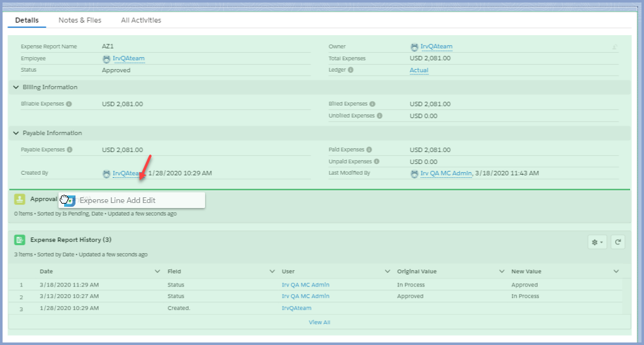Viewport: 644px width, 345px height.
Task: Select the 3/13/2020 10:27 AM date cell
Action: click(69, 296)
